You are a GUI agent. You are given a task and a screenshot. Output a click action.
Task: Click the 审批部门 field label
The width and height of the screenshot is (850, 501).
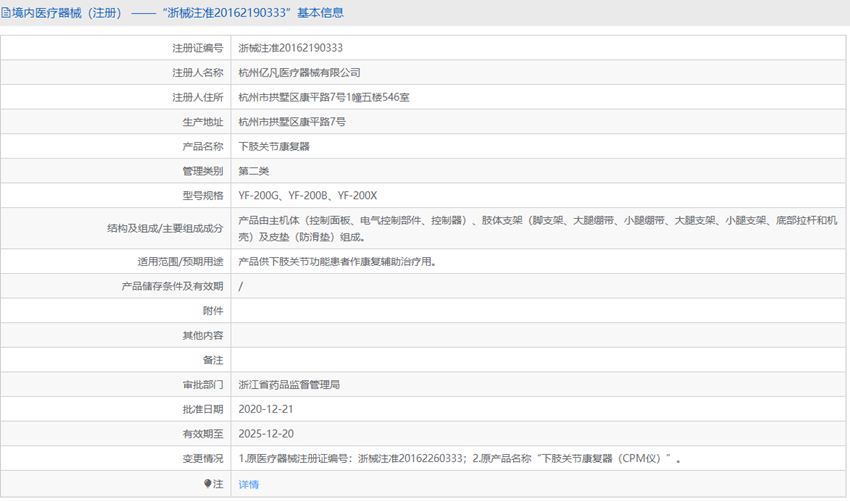point(203,385)
